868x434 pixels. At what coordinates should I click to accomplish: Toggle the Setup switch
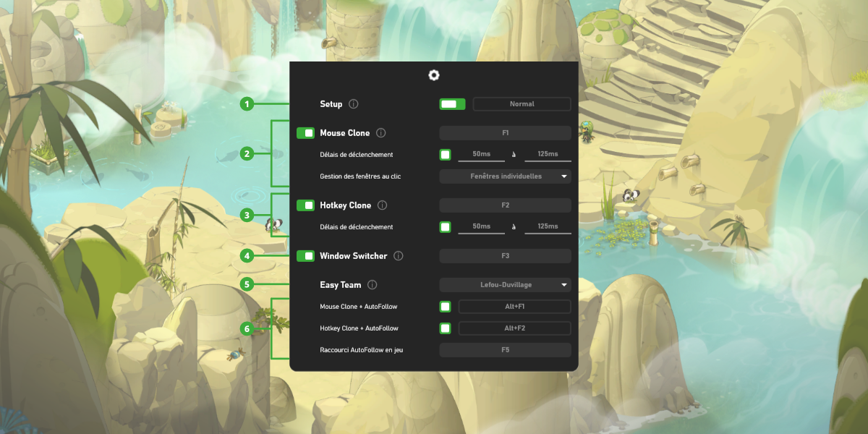click(451, 104)
